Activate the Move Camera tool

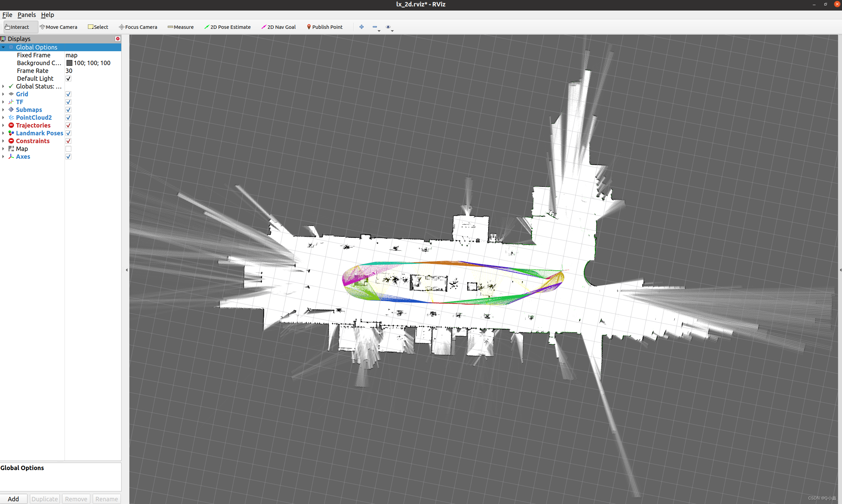pyautogui.click(x=58, y=27)
